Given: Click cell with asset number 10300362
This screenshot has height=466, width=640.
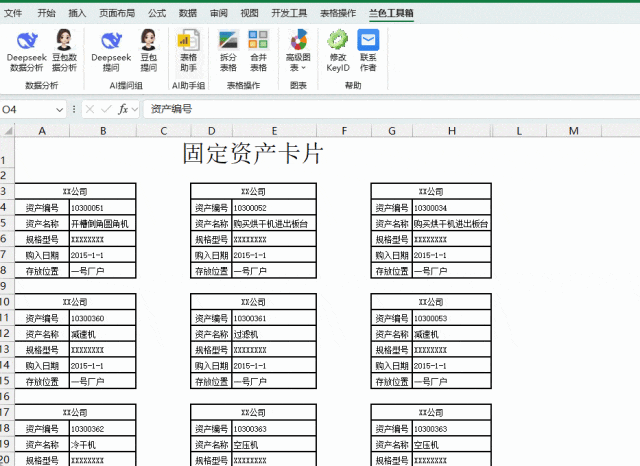Looking at the screenshot, I should (x=102, y=429).
